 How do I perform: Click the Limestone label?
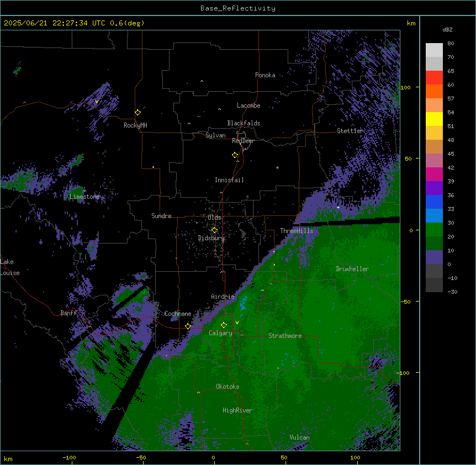(84, 197)
